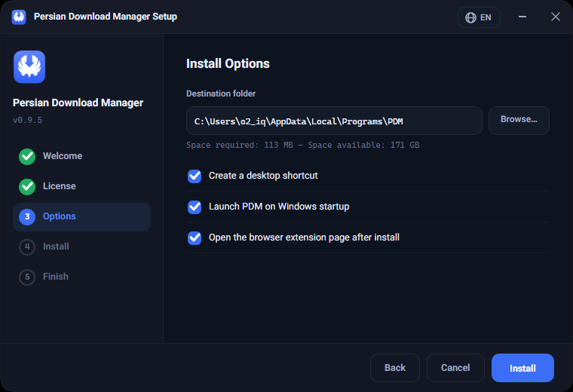
Task: Click the 'Destination folder' label
Action: (221, 93)
